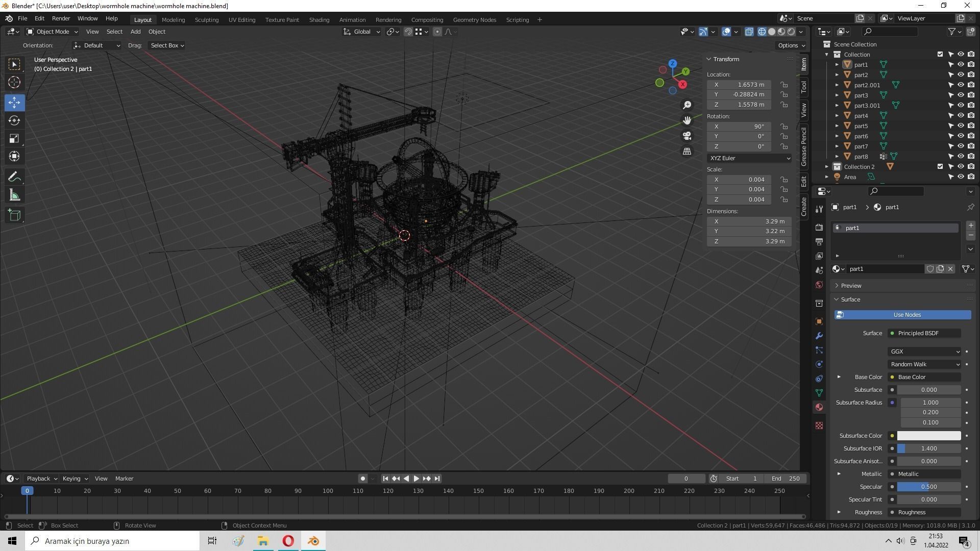Switch to rendered viewport shading

coord(791,32)
